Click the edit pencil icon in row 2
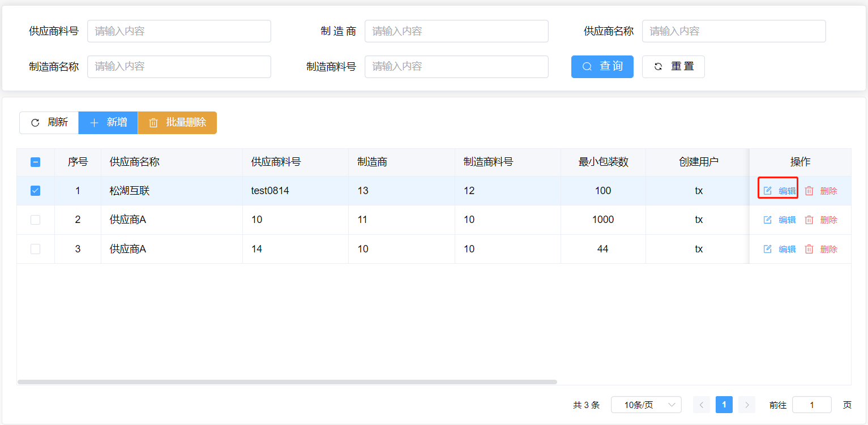This screenshot has width=868, height=425. (x=768, y=220)
